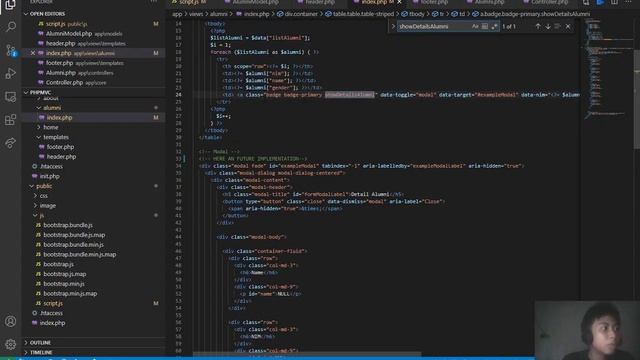Open the Explorer view icon
The width and height of the screenshot is (640, 360).
[x=11, y=4]
